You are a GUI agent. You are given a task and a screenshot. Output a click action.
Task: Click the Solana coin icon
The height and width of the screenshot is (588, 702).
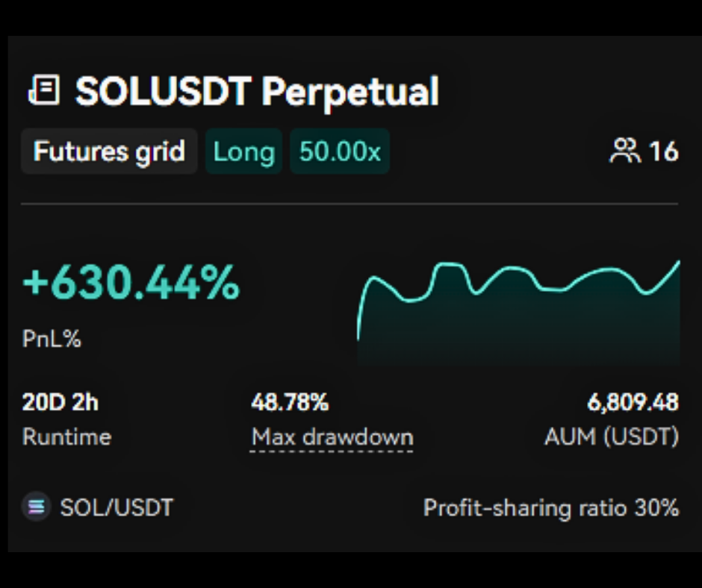tap(35, 507)
